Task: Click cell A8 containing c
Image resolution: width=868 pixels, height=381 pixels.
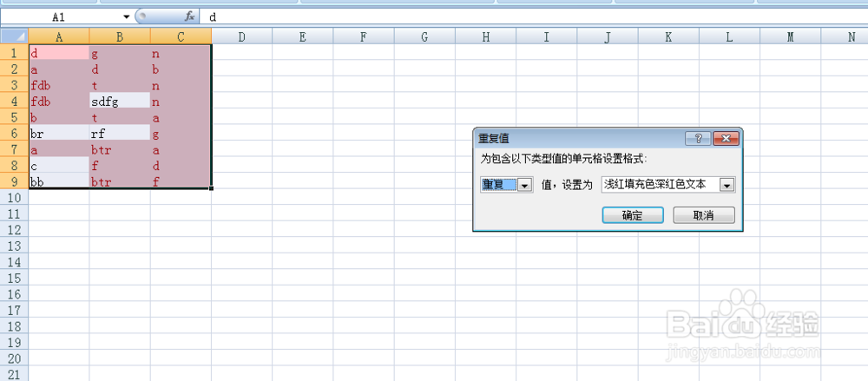Action: point(59,165)
